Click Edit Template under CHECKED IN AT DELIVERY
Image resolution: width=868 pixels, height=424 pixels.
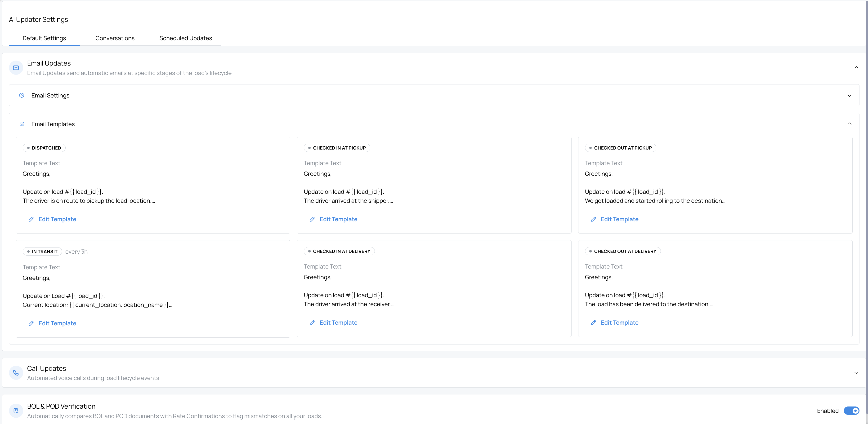[x=338, y=322]
